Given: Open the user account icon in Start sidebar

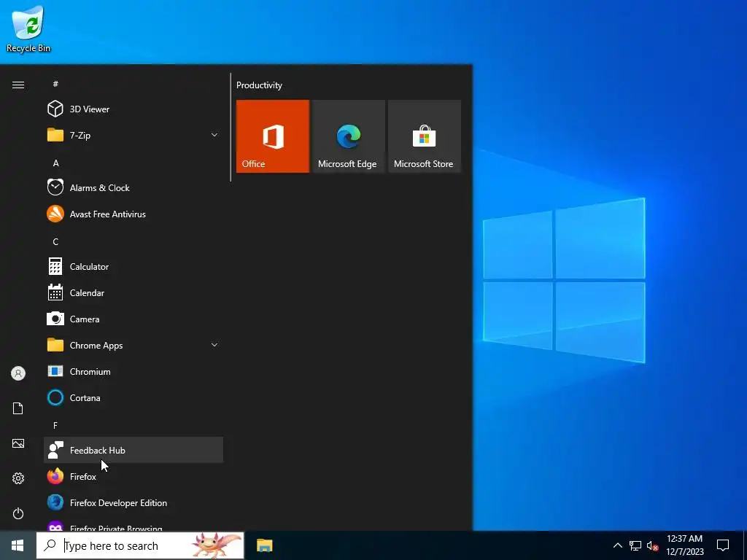Looking at the screenshot, I should point(18,373).
